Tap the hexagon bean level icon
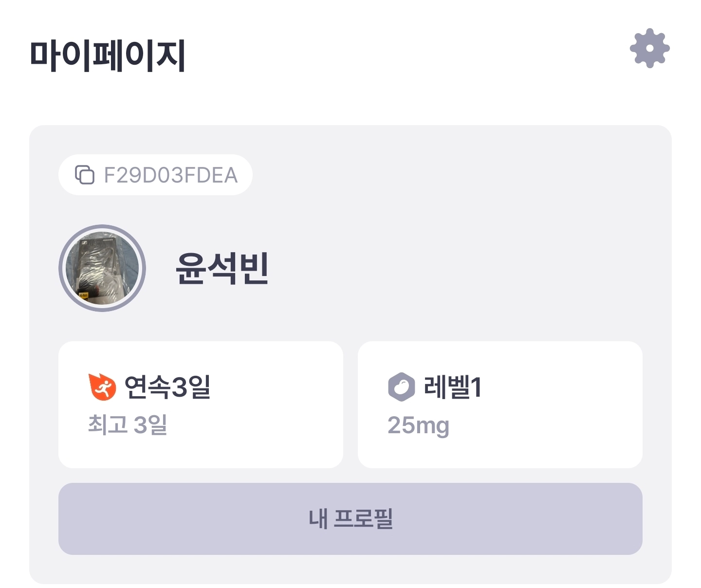This screenshot has width=701, height=588. (x=401, y=387)
